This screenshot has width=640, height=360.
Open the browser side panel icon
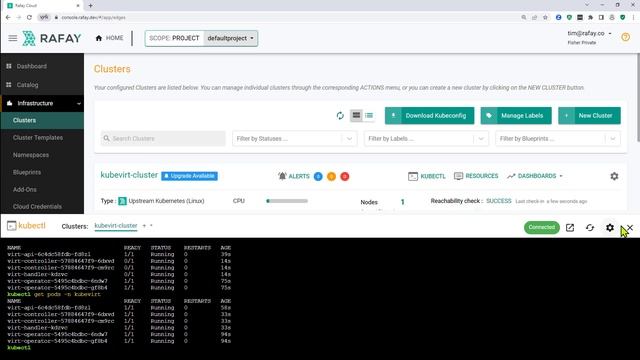[601, 18]
